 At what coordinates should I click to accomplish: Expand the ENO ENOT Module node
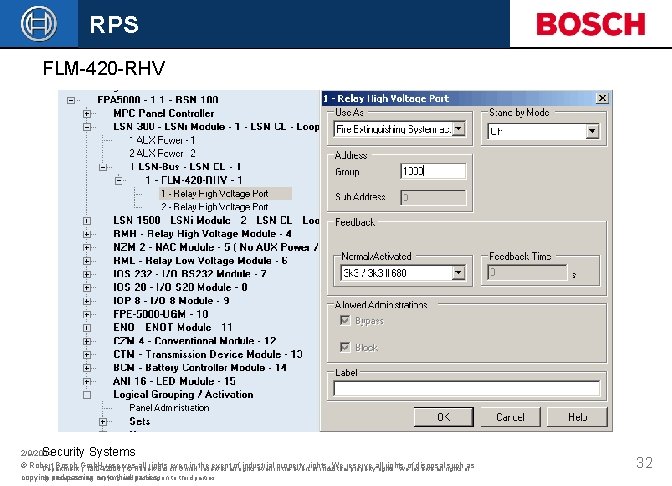pos(87,328)
